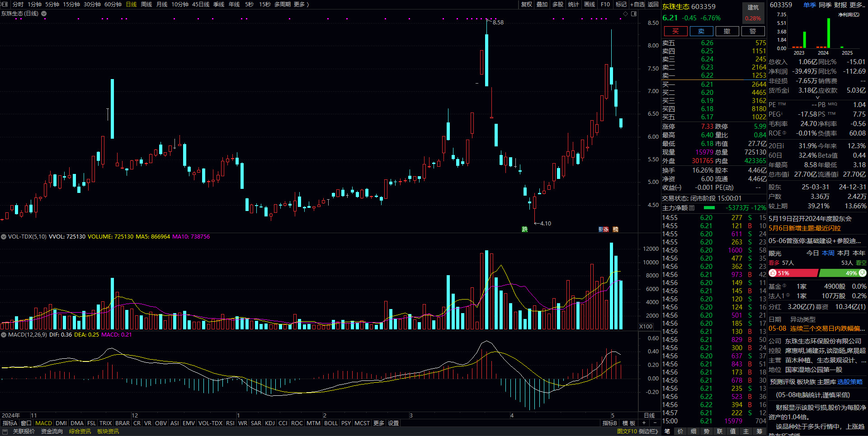Switch to 月线 monthly chart
The height and width of the screenshot is (436, 868).
point(162,4)
